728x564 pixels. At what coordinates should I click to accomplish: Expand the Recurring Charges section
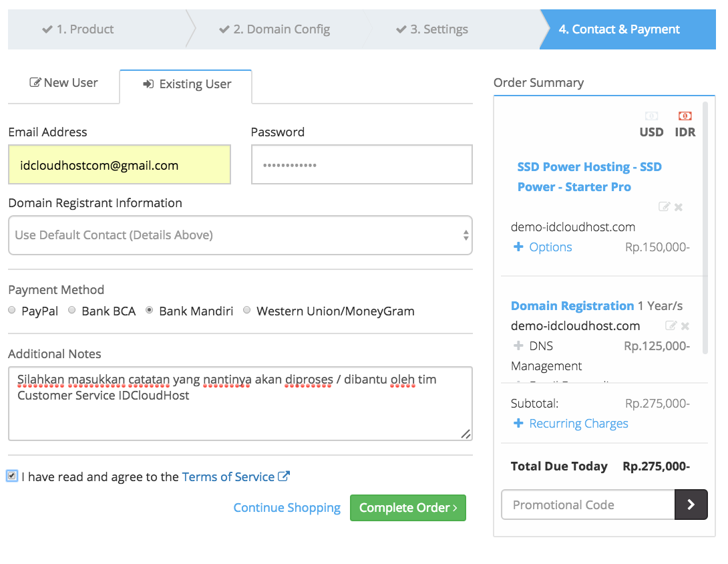tap(570, 423)
